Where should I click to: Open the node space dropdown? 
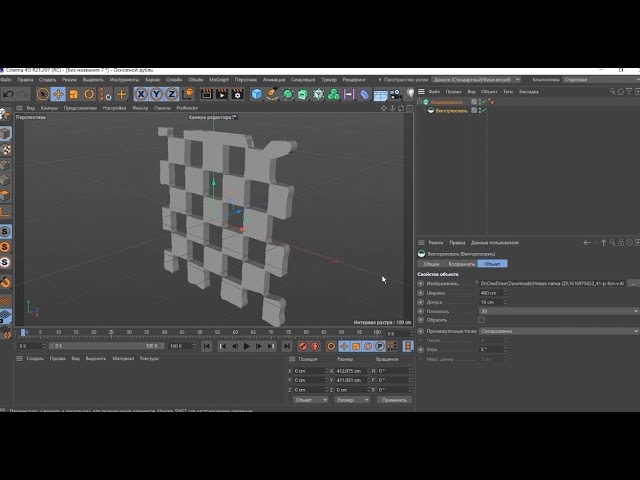[x=476, y=80]
